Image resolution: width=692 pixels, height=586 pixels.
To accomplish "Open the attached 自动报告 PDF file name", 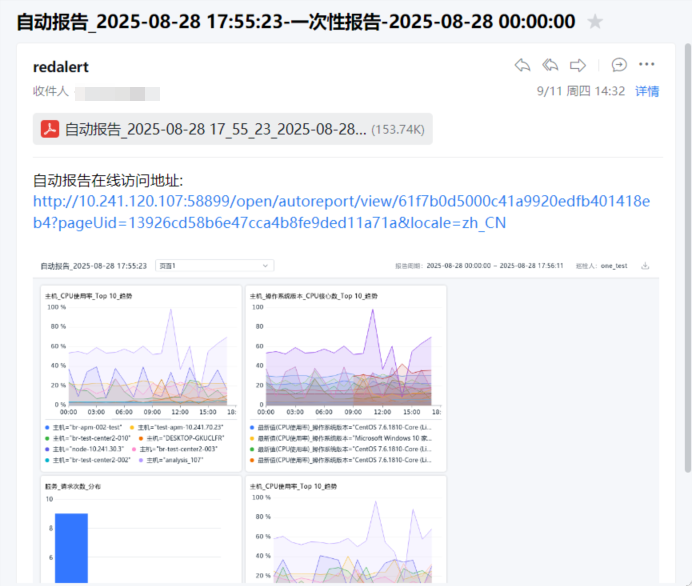I will click(x=216, y=129).
